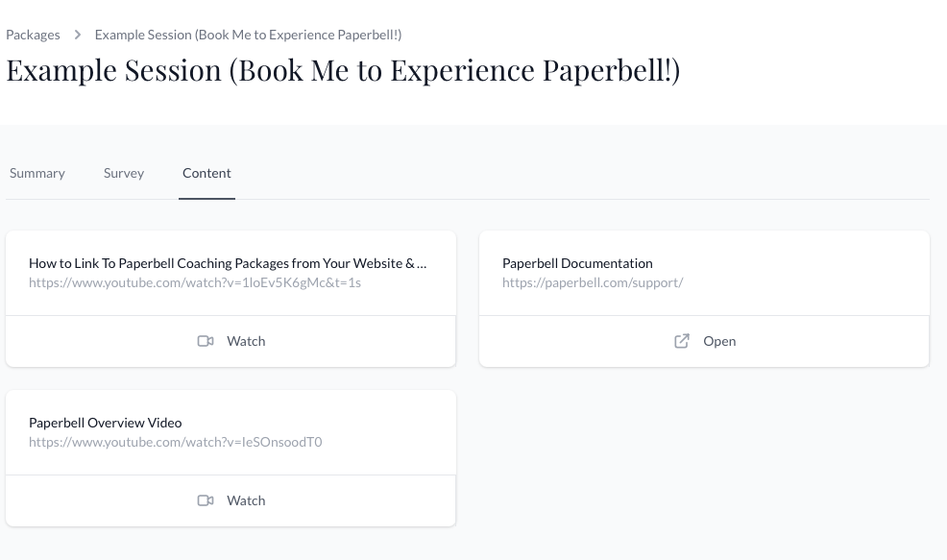Select the Content tab

[x=206, y=173]
